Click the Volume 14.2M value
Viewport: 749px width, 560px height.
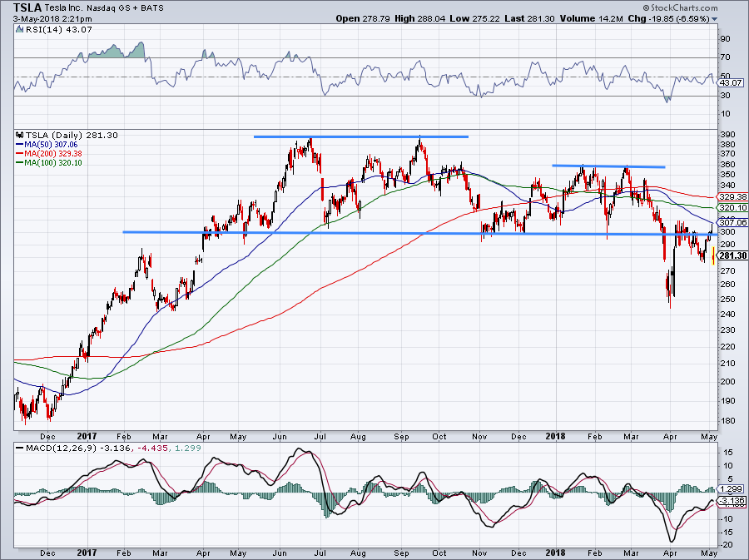tap(591, 18)
